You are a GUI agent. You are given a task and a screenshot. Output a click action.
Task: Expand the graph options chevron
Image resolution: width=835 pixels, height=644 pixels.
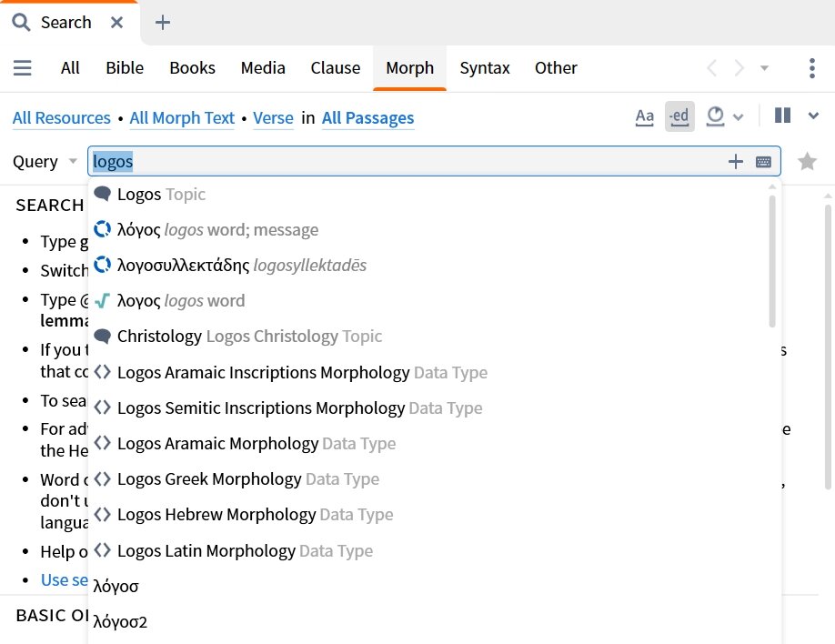[x=738, y=116]
